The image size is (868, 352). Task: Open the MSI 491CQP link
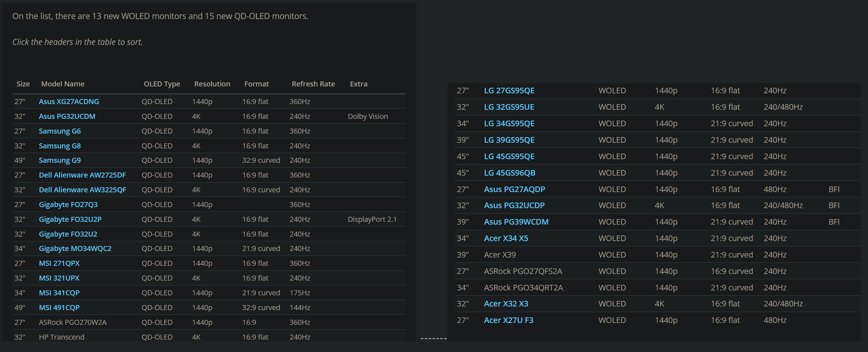pyautogui.click(x=59, y=307)
